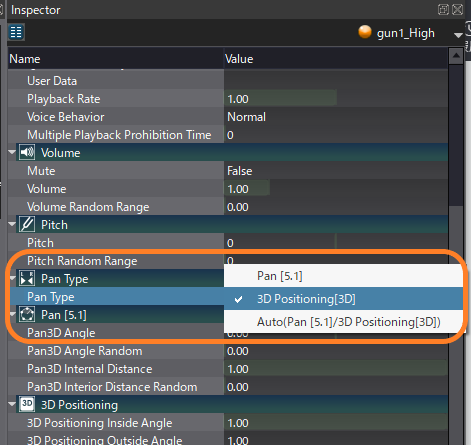The image size is (471, 445).
Task: Click the 3D Positioning Inside Angle value
Action: point(336,423)
